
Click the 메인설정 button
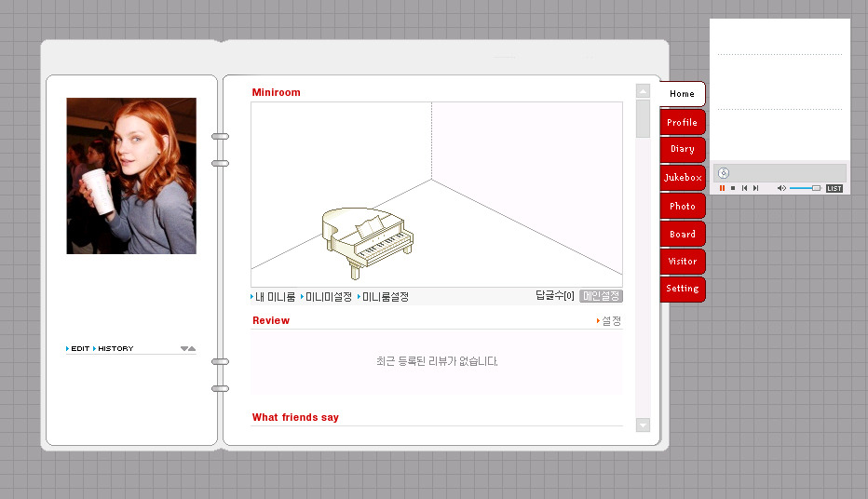602,296
